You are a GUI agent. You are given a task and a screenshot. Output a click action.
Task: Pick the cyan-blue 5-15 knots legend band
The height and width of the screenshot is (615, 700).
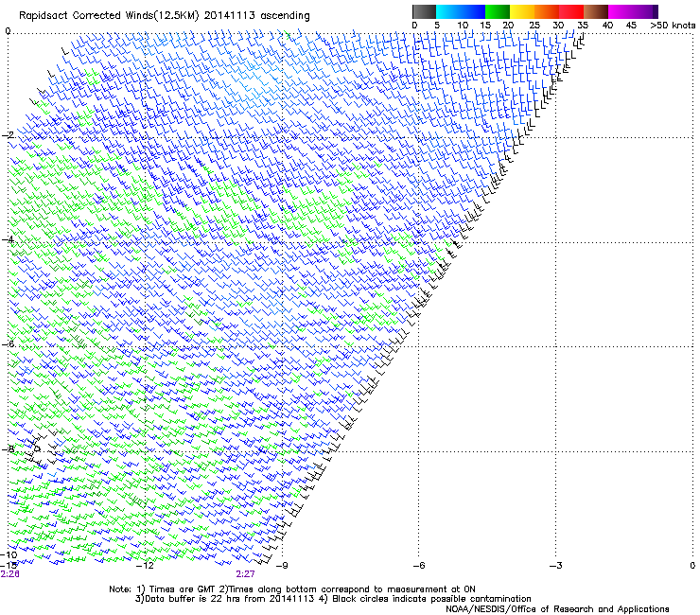point(461,11)
